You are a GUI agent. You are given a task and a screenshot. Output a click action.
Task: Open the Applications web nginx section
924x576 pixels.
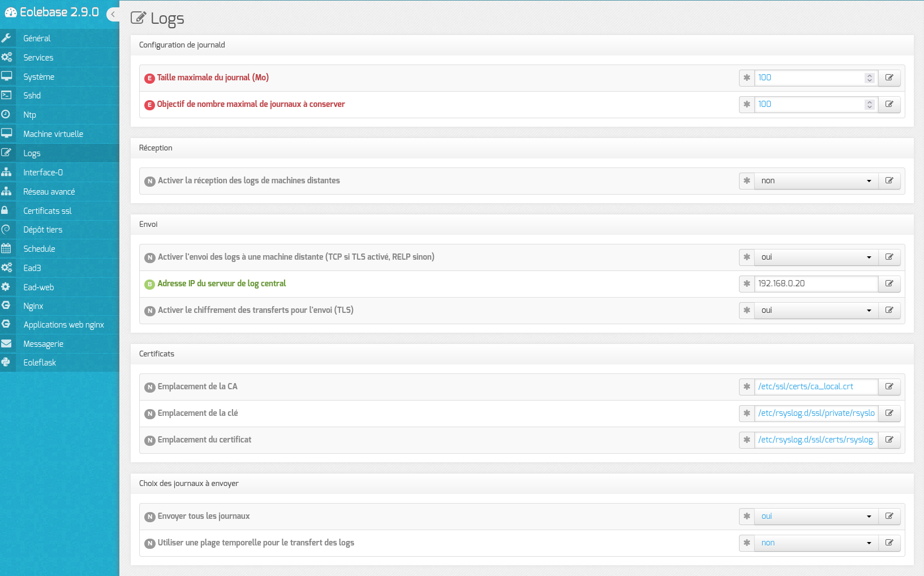(x=63, y=325)
